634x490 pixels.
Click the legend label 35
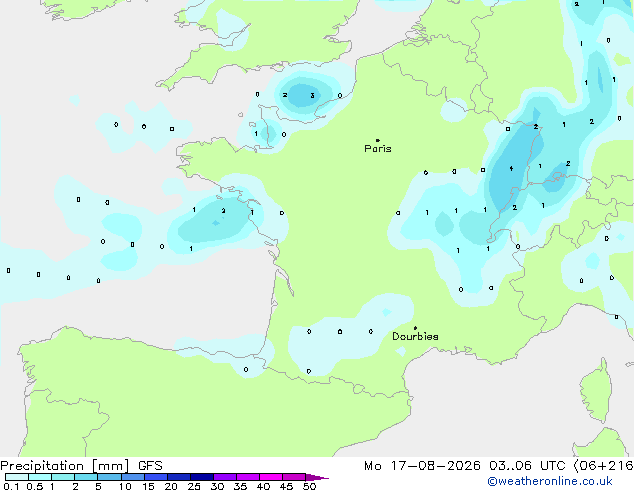point(240,486)
